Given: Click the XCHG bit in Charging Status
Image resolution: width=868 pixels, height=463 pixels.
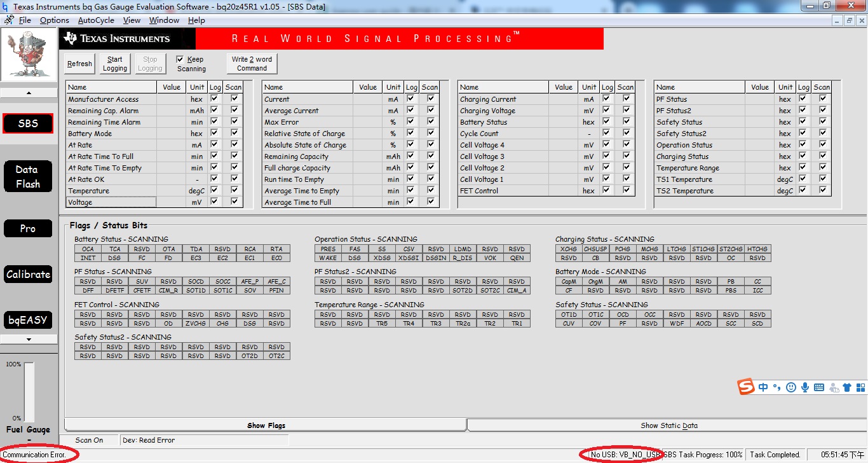Looking at the screenshot, I should pos(569,249).
